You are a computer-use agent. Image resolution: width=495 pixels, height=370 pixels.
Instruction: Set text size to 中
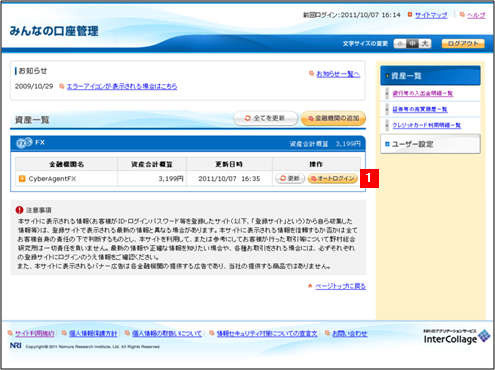pos(412,44)
